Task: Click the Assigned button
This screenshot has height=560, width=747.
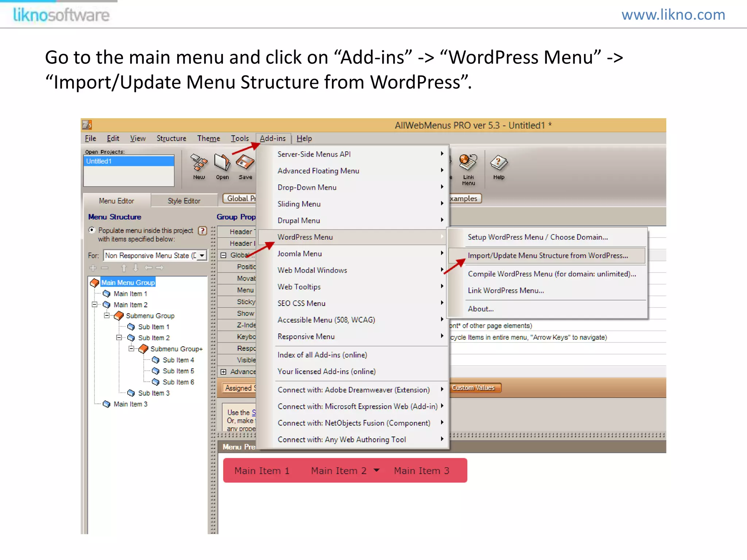Action: click(x=239, y=388)
